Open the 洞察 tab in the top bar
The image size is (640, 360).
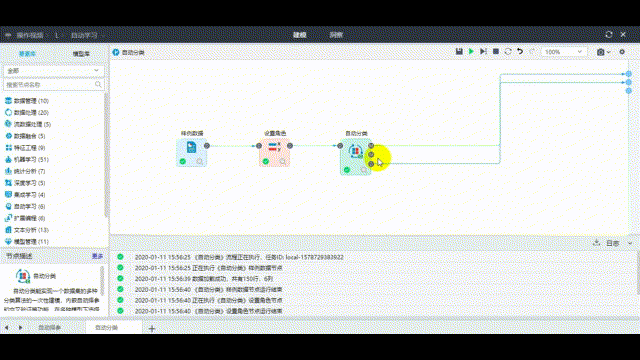click(x=336, y=35)
